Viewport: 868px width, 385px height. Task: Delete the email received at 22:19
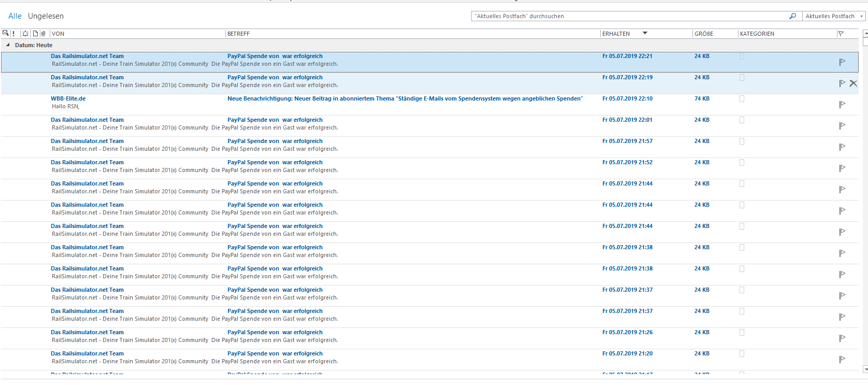pos(853,83)
